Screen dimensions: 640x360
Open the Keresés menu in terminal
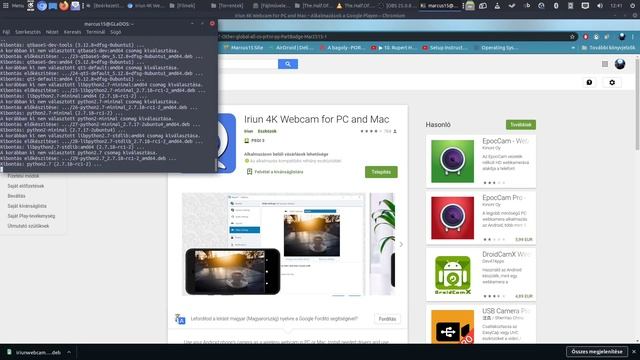tap(72, 32)
